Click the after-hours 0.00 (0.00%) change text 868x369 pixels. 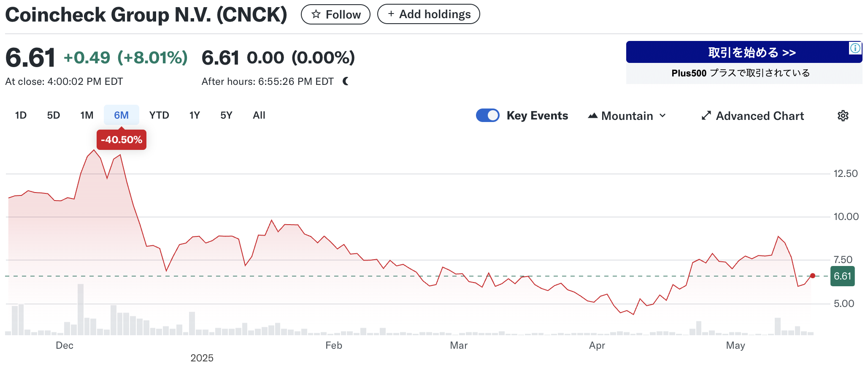pyautogui.click(x=301, y=57)
